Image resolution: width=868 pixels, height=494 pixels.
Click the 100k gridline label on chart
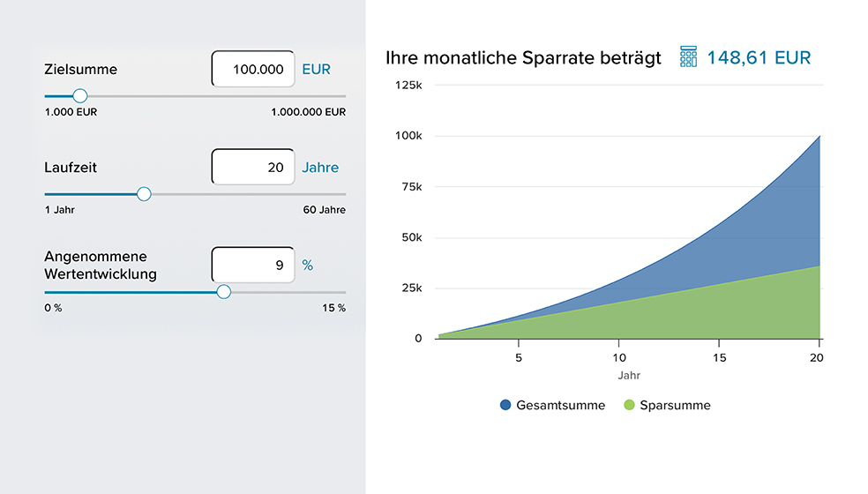(x=408, y=136)
